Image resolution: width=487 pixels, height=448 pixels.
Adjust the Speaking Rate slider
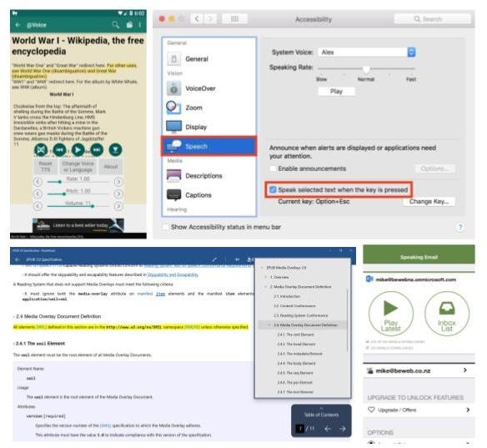point(366,68)
